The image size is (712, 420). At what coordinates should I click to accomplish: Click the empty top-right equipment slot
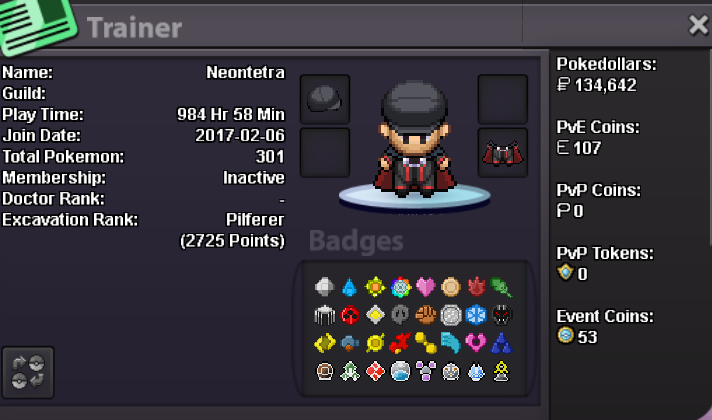503,99
